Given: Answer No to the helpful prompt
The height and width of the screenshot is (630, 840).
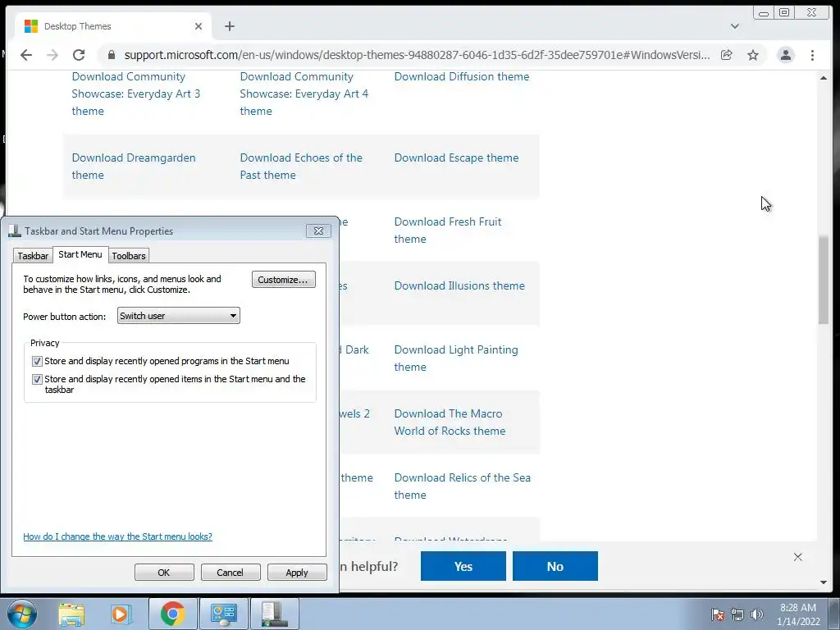Looking at the screenshot, I should (555, 566).
